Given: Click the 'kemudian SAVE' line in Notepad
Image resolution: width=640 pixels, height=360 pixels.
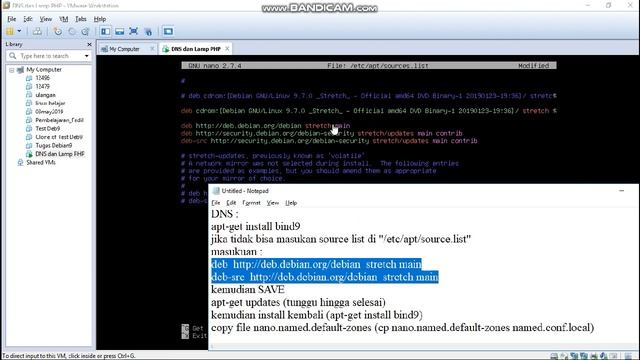Looking at the screenshot, I should click(x=248, y=290).
